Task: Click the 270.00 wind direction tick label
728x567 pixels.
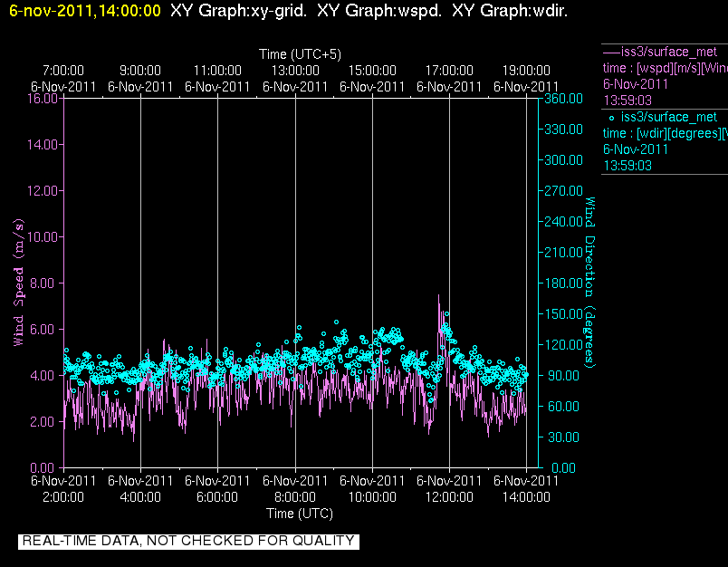Action: click(x=563, y=190)
